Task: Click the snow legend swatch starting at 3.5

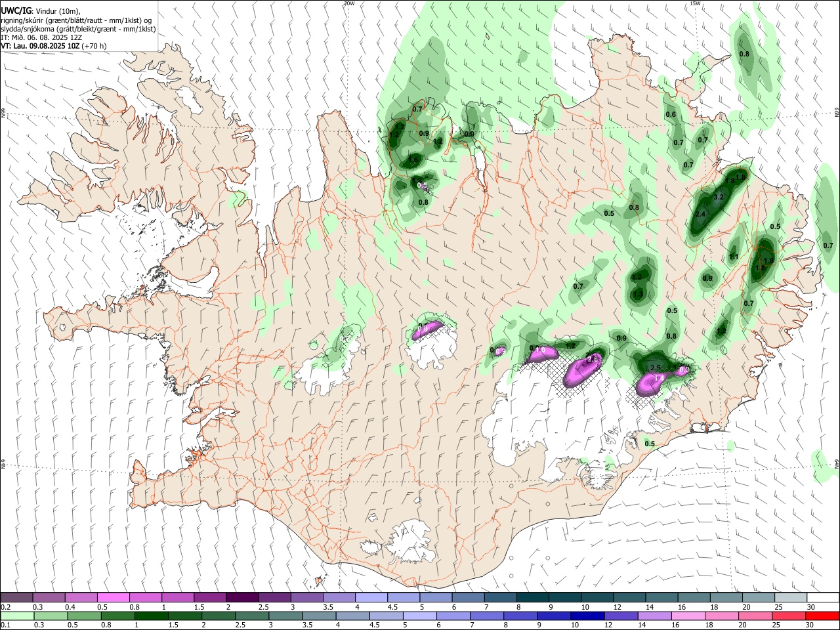Action: [339, 597]
